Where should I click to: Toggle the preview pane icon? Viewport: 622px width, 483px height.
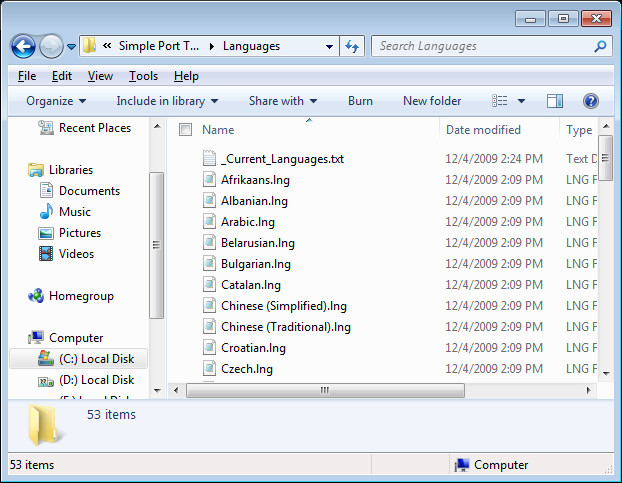(x=555, y=101)
